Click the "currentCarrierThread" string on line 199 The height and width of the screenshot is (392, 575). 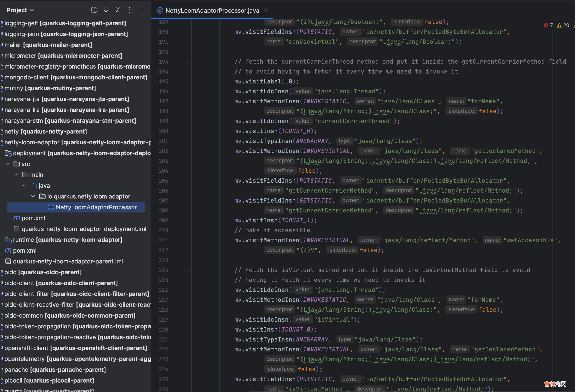pos(354,121)
